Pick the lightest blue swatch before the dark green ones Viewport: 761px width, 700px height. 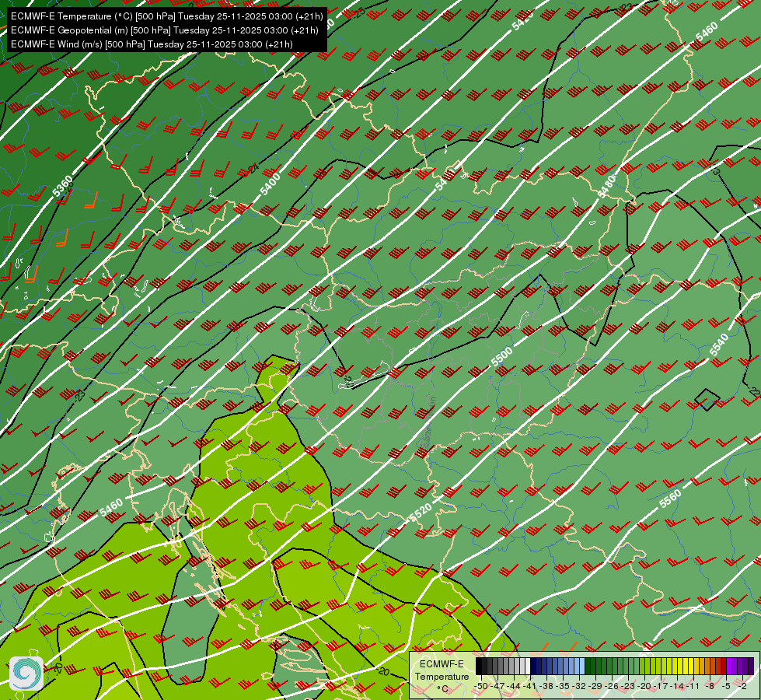pos(582,666)
